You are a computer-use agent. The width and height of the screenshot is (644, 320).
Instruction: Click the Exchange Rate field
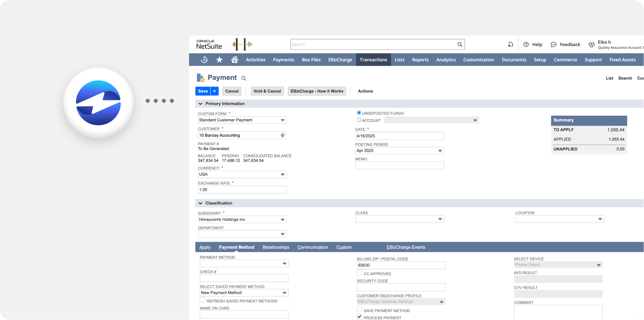pos(242,190)
